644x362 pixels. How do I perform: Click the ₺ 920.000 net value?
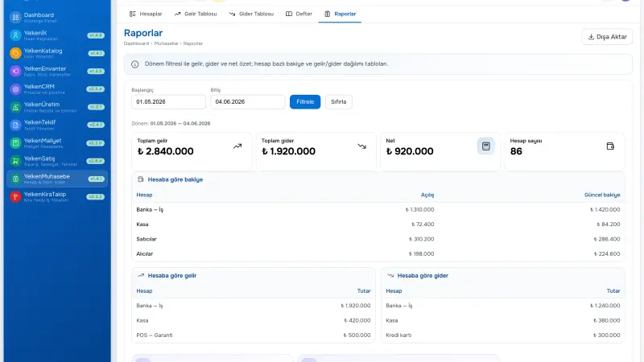tap(410, 151)
